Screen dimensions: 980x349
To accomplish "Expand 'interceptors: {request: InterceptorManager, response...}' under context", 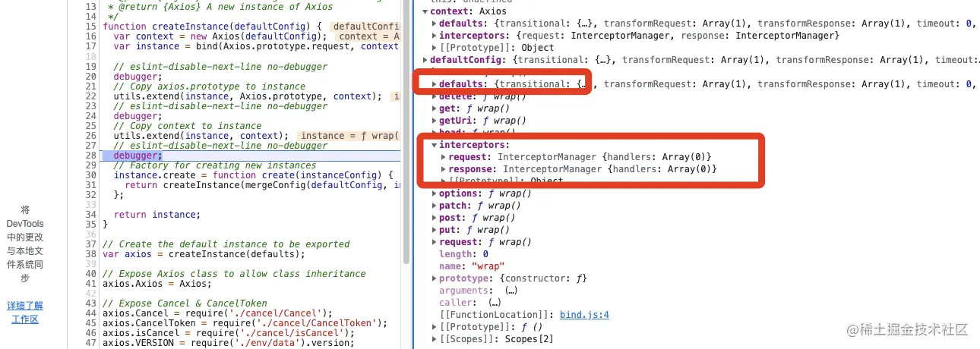I will tap(435, 36).
